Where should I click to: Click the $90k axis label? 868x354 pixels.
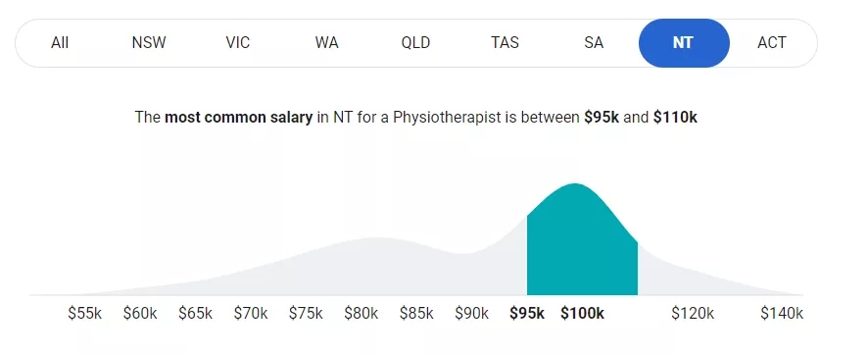pyautogui.click(x=471, y=314)
